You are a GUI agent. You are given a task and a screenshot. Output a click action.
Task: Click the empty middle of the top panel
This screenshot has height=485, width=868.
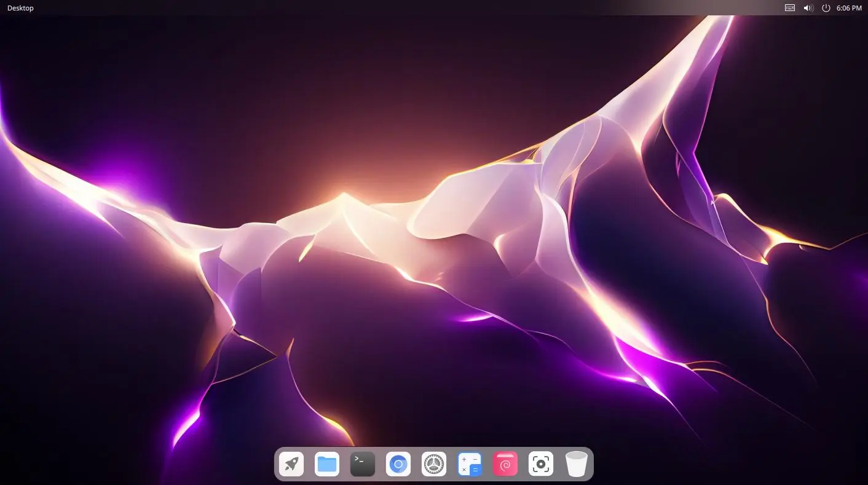[430, 8]
